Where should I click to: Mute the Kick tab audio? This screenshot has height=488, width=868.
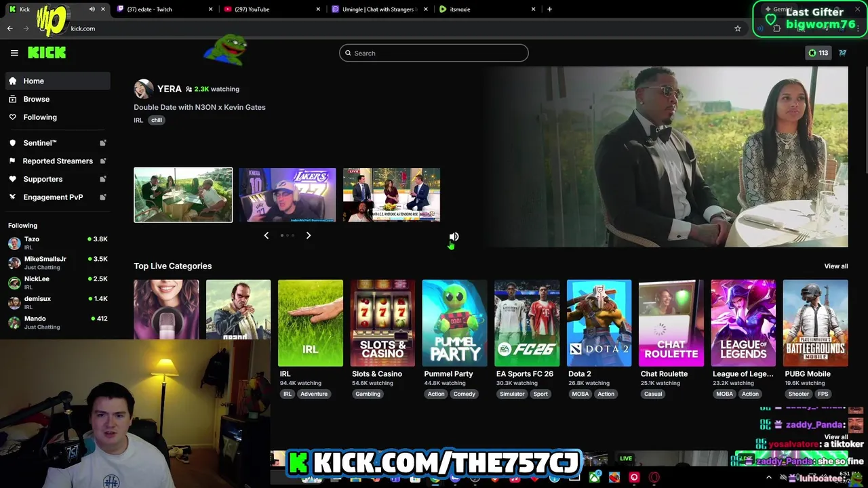click(x=92, y=9)
